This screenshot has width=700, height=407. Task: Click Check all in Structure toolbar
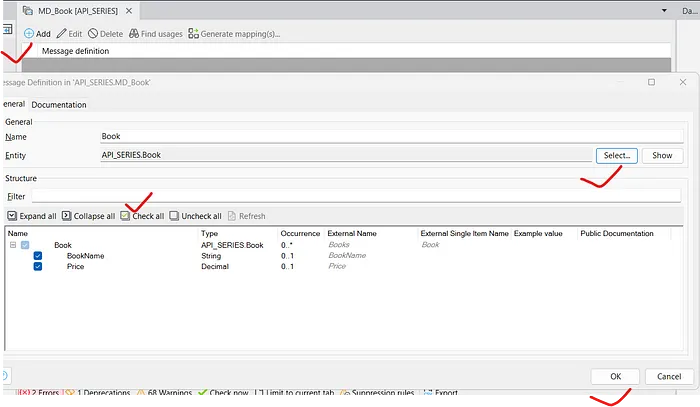click(x=125, y=215)
